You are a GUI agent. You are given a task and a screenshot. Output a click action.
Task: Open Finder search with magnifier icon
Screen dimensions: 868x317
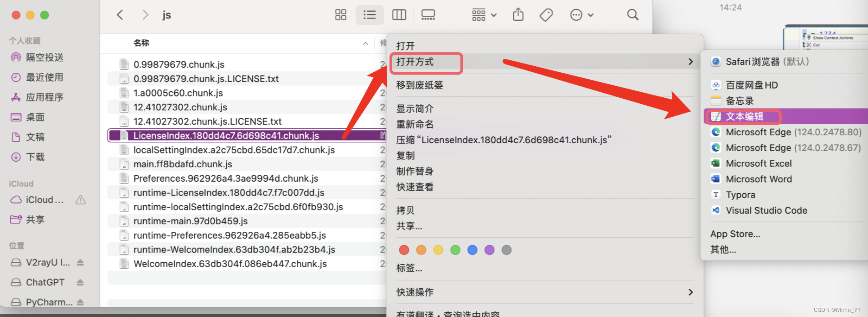632,15
